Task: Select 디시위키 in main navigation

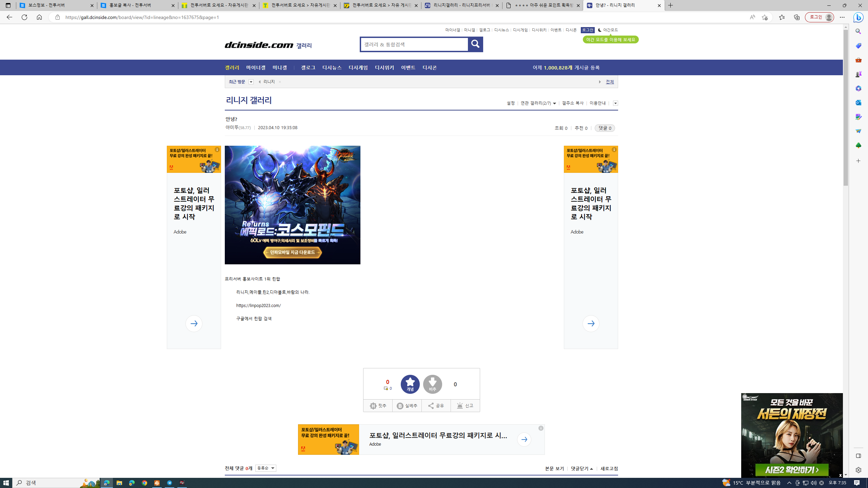Action: coord(384,68)
